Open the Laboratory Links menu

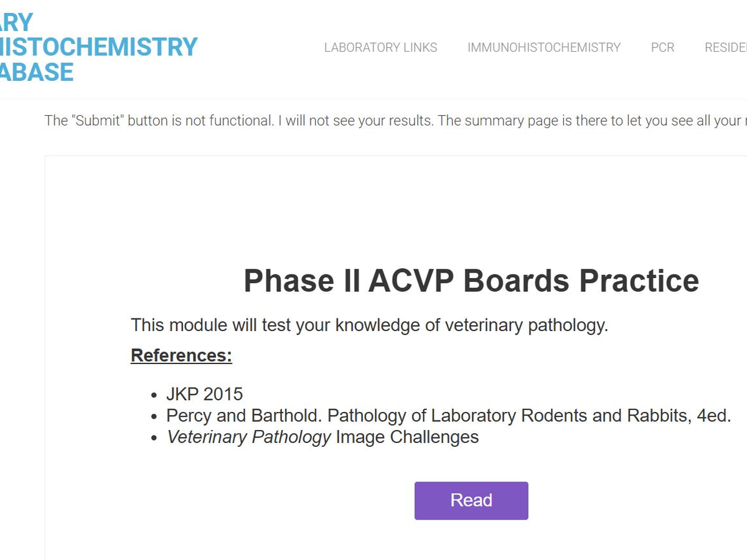point(380,47)
